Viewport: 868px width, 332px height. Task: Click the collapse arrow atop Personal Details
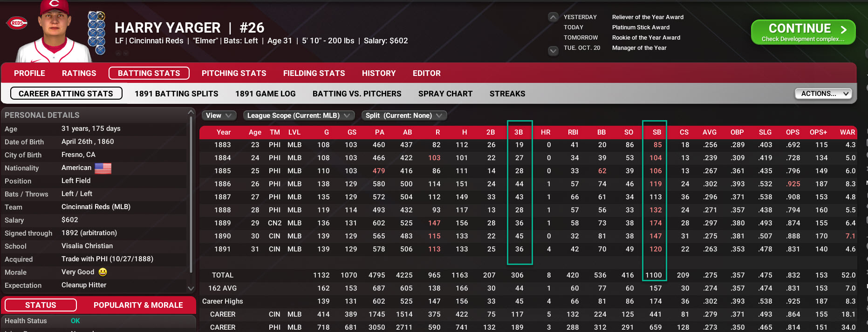(x=191, y=112)
